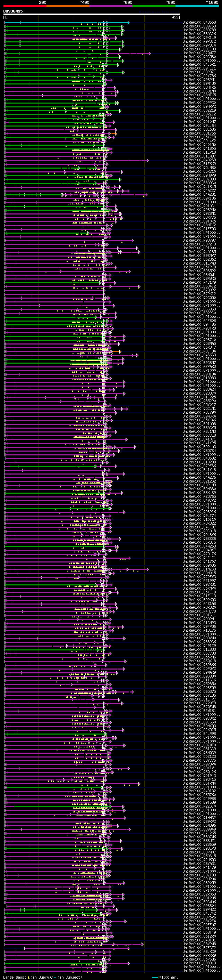Click the cyan 100char scale bar

156,977
